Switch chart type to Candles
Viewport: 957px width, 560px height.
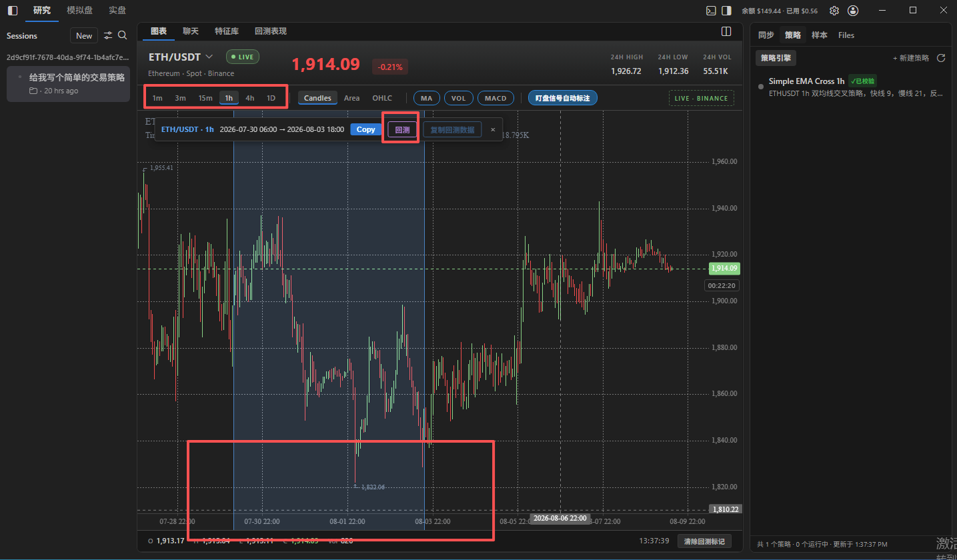pyautogui.click(x=317, y=98)
